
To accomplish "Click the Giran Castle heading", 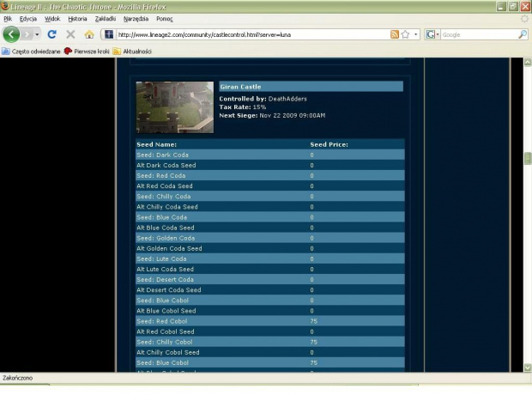I will click(x=240, y=87).
